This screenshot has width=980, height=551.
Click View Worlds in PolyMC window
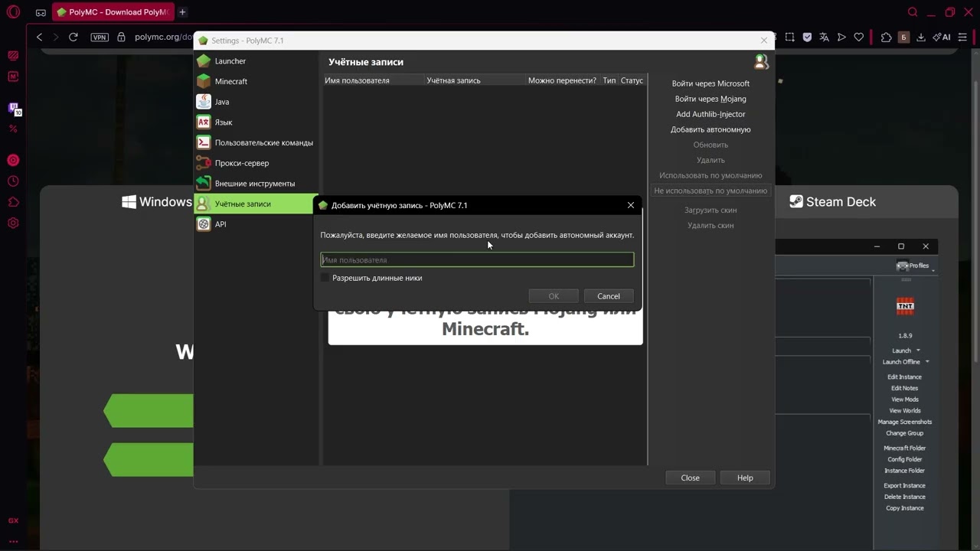click(x=904, y=411)
